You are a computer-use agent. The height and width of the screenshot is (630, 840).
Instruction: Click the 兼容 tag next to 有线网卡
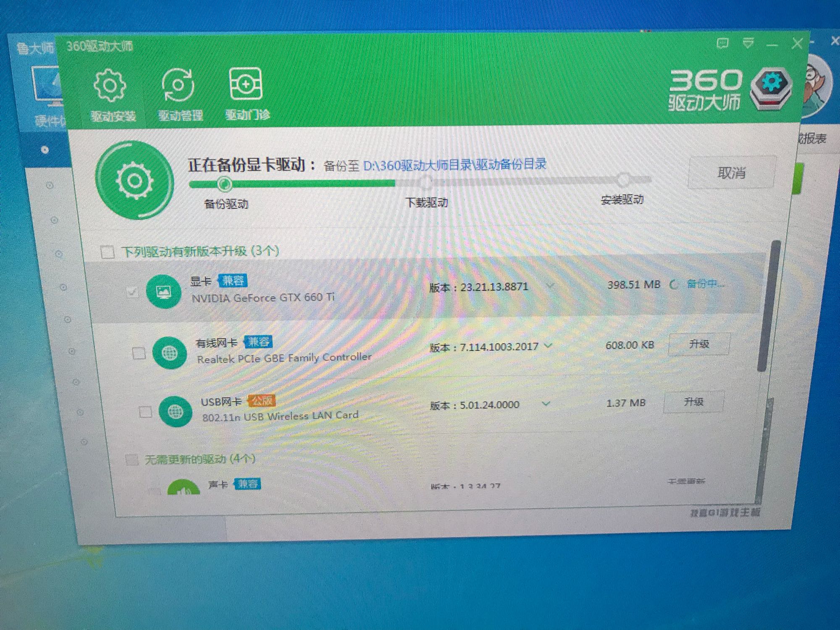click(259, 341)
